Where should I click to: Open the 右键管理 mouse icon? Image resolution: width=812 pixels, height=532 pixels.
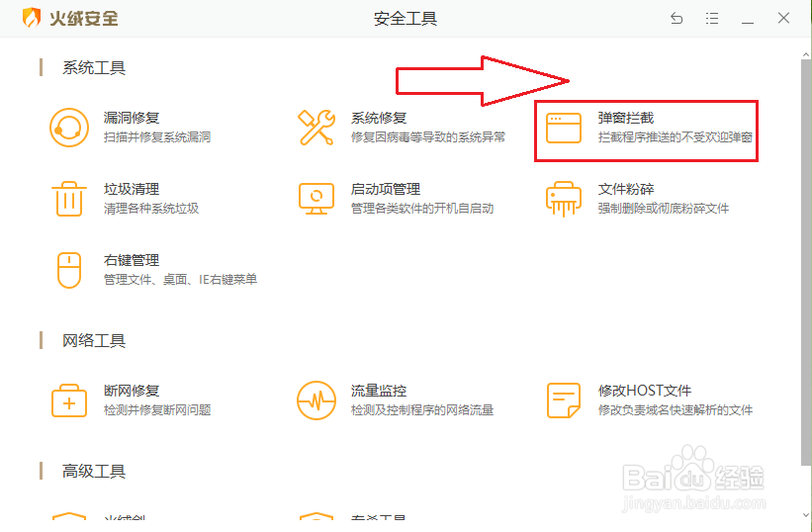click(69, 270)
